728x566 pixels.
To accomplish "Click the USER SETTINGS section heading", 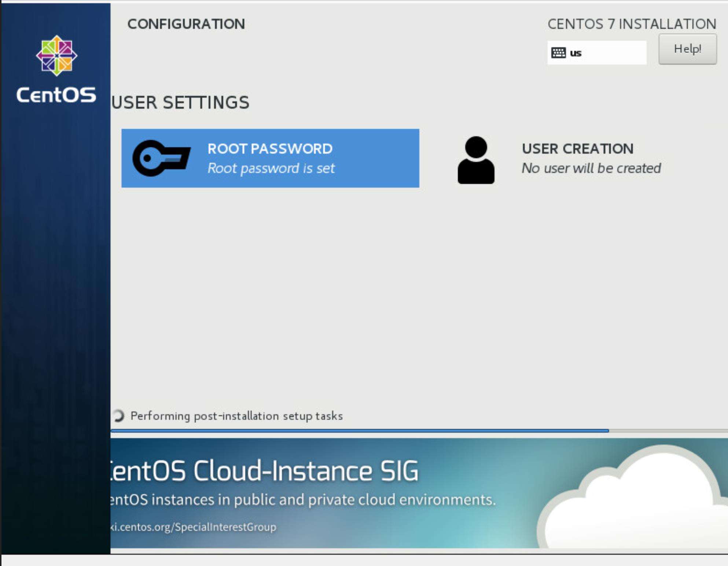I will coord(180,102).
